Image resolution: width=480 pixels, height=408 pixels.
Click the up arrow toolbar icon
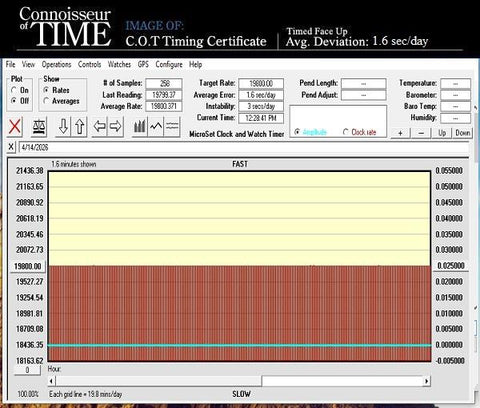point(79,127)
